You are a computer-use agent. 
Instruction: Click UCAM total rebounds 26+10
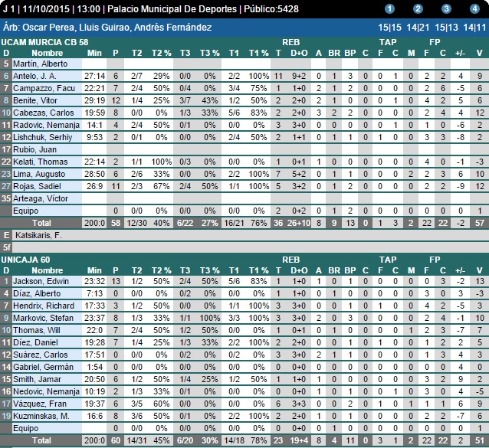tap(299, 223)
